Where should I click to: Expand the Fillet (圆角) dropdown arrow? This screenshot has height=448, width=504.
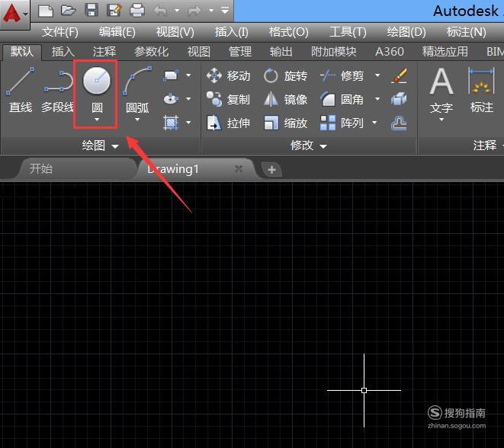(x=377, y=99)
